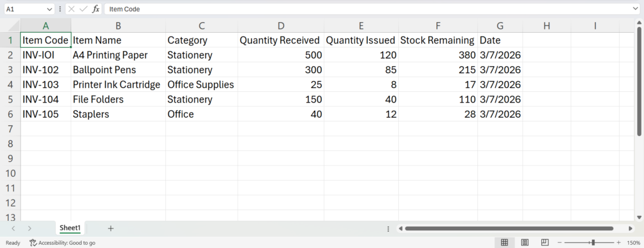Click cell with value 380
The image size is (644, 248).
click(x=438, y=55)
